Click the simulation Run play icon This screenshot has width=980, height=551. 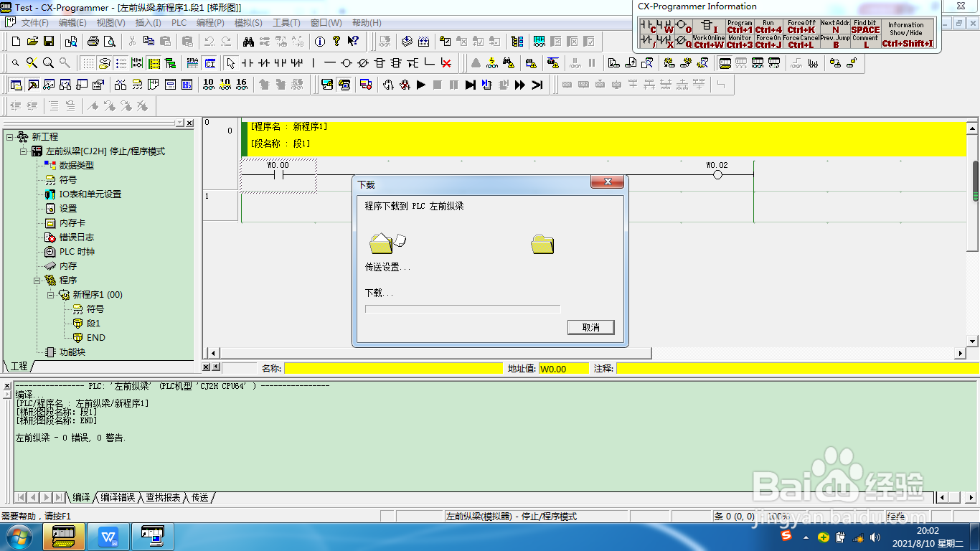421,85
